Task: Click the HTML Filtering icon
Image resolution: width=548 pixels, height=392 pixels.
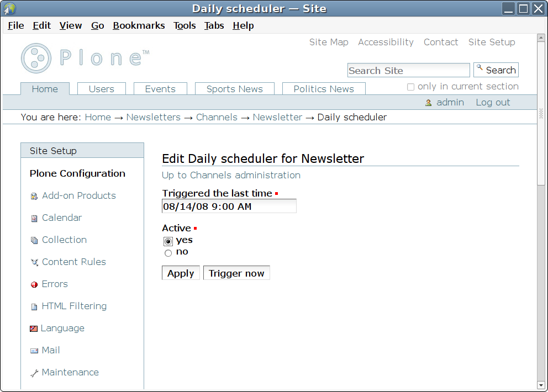Action: 34,306
